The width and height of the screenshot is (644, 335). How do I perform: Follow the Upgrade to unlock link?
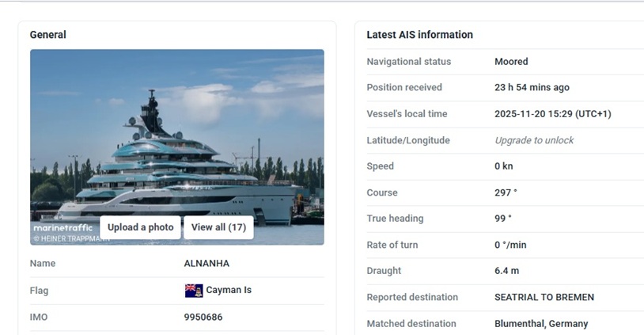pos(534,140)
